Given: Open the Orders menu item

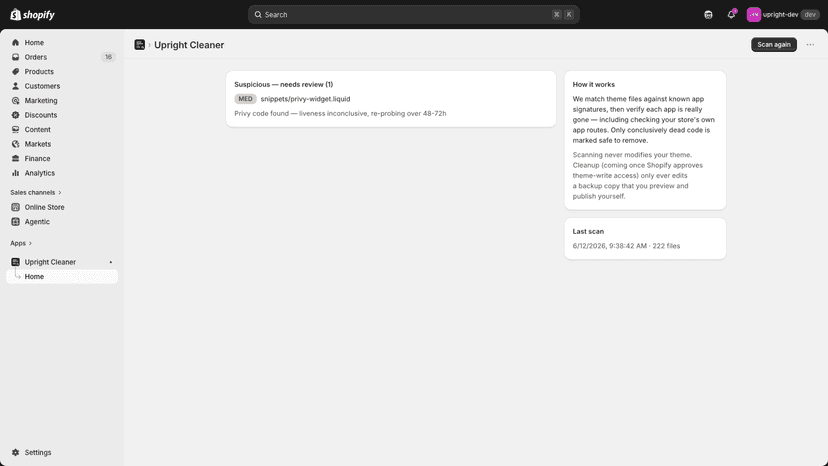Looking at the screenshot, I should (x=62, y=57).
